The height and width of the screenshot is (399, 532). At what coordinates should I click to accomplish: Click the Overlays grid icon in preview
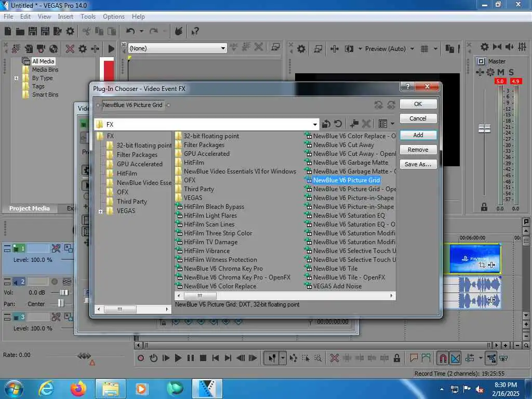(424, 49)
